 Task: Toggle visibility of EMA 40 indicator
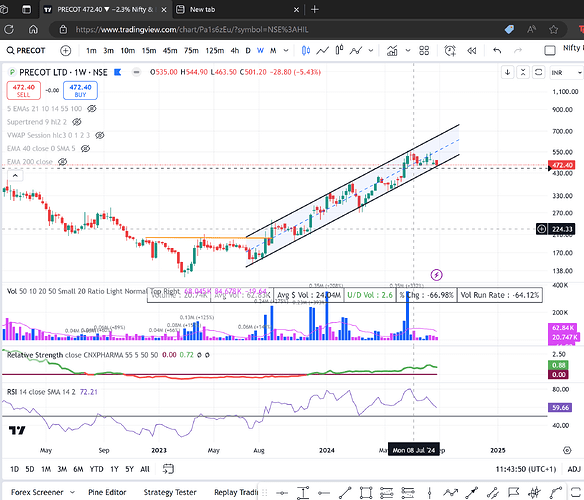85,149
